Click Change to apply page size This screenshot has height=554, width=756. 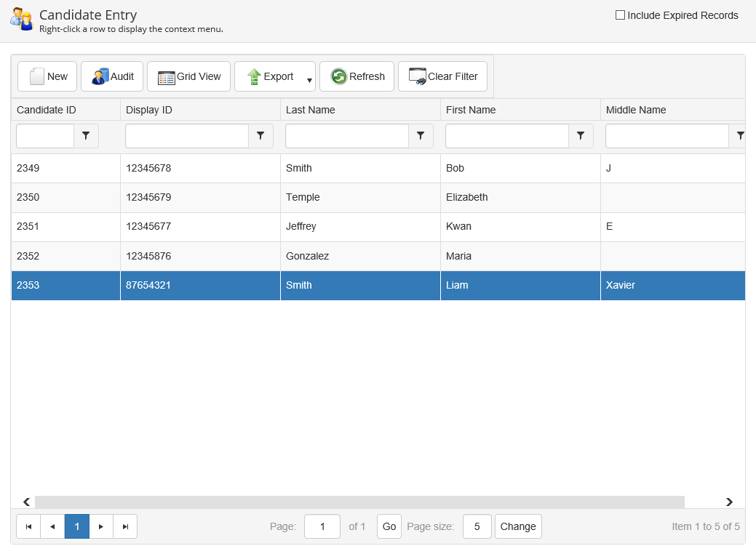click(518, 526)
